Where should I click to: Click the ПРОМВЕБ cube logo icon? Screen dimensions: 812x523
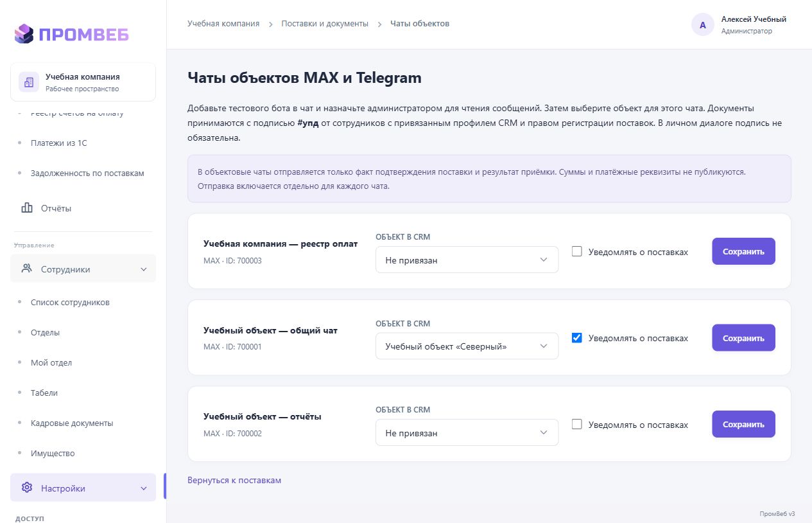click(x=24, y=34)
